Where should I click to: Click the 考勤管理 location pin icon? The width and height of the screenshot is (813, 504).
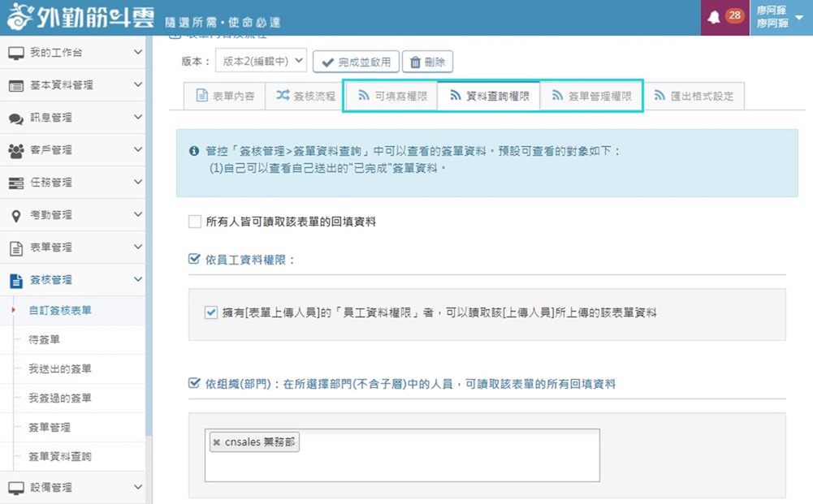pyautogui.click(x=16, y=215)
